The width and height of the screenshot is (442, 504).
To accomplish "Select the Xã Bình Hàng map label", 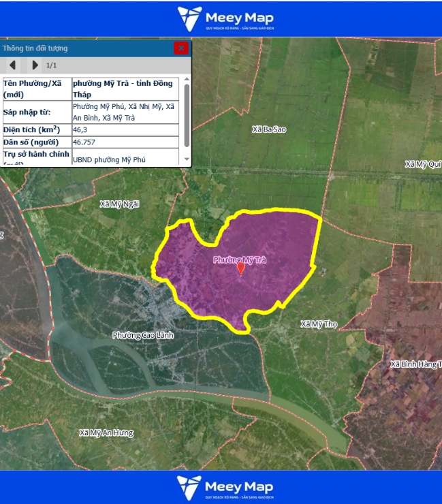I will [415, 364].
